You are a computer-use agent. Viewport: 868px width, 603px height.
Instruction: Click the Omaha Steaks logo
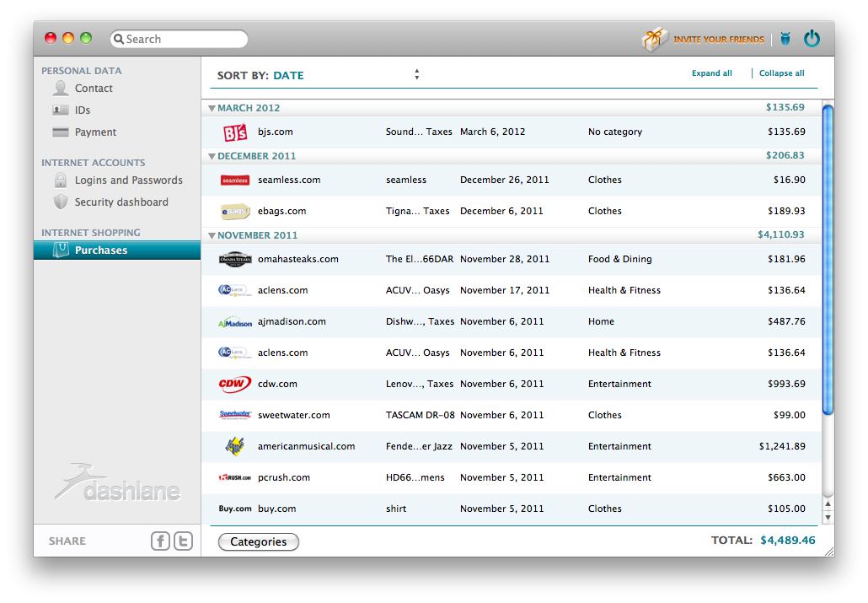point(235,260)
